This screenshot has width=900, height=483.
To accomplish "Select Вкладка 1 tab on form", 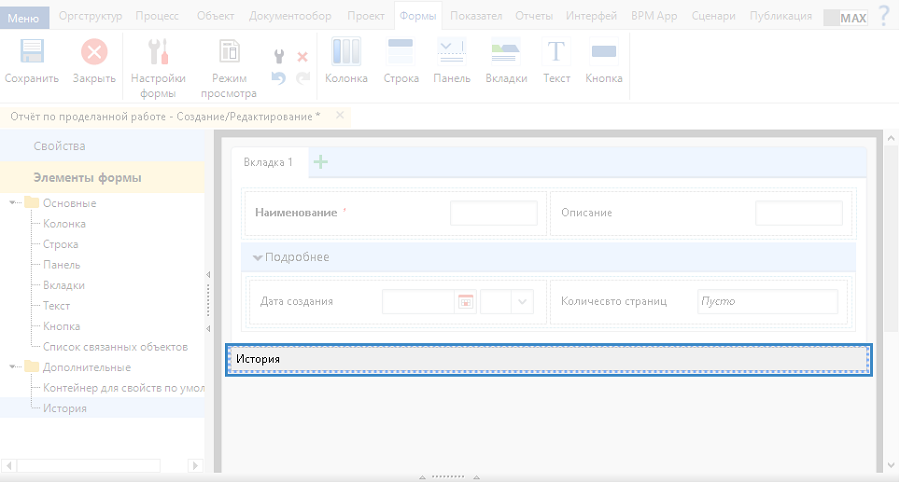I will [x=268, y=162].
